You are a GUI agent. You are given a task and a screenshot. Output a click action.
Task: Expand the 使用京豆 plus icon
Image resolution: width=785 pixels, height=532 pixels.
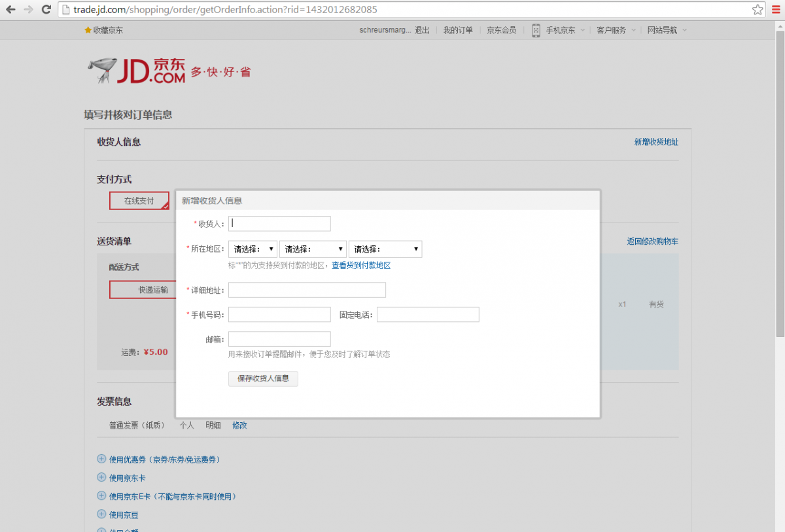101,514
